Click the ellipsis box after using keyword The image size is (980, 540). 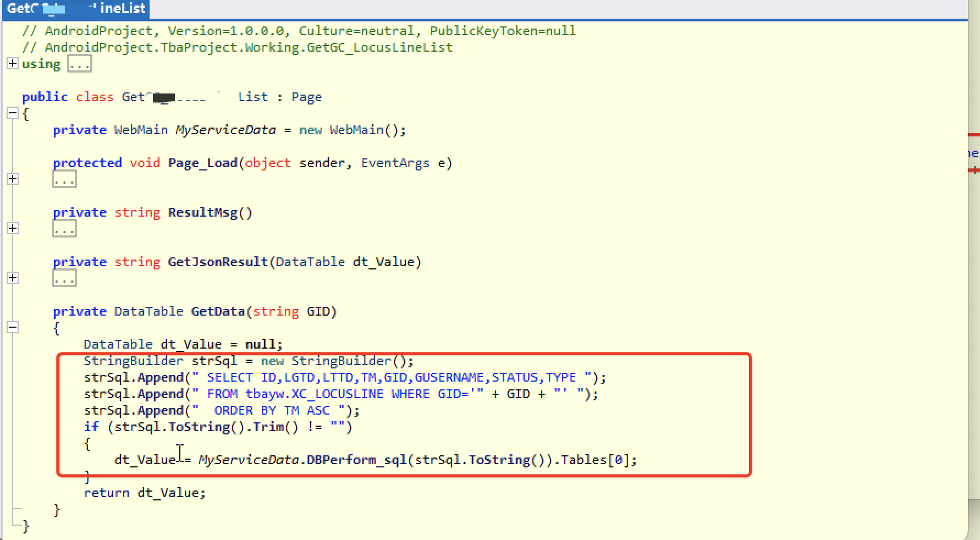click(80, 64)
